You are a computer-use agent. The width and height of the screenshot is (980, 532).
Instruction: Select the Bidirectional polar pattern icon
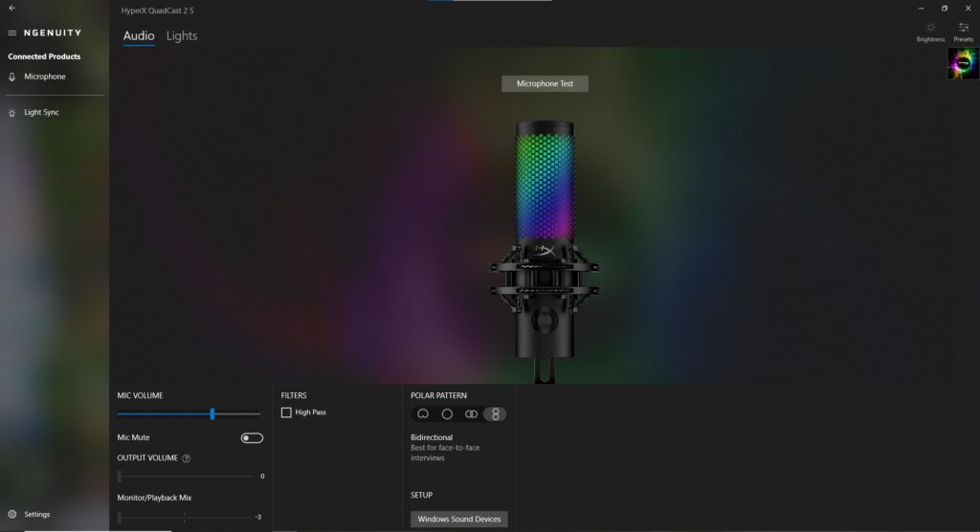pos(495,414)
